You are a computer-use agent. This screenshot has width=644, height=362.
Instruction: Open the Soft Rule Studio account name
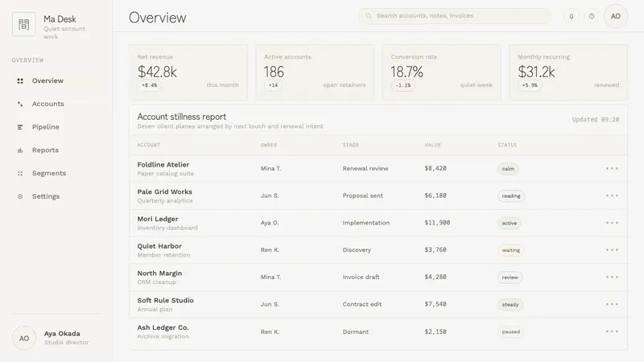click(166, 300)
